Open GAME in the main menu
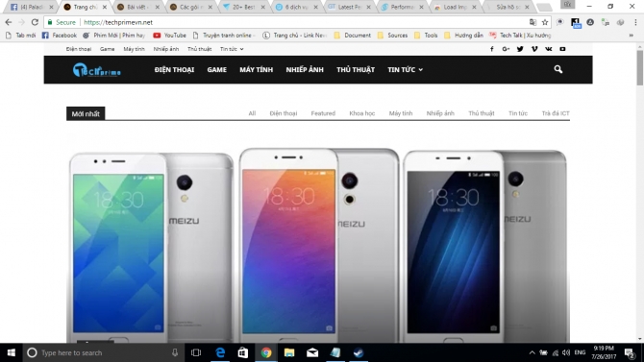This screenshot has height=362, width=644. pyautogui.click(x=217, y=70)
